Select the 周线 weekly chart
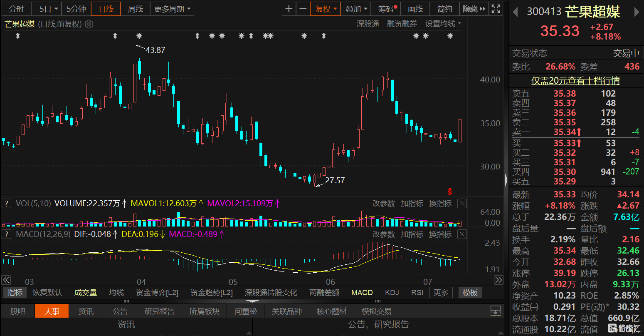644x336 pixels. pyautogui.click(x=136, y=9)
